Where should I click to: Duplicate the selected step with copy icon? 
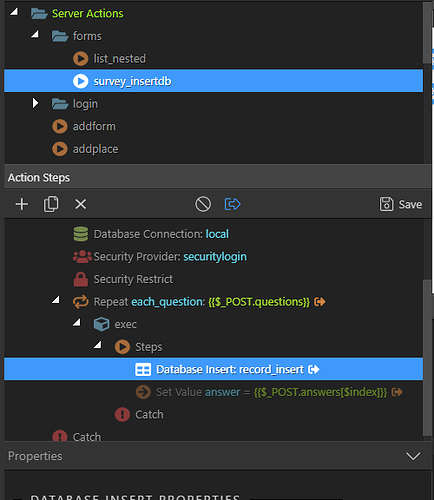[x=51, y=204]
